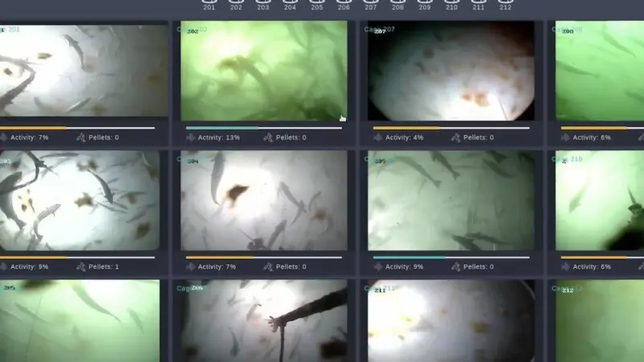Click 'Activity: 9%' under the cage 203 feed
644x362 pixels.
click(30, 267)
